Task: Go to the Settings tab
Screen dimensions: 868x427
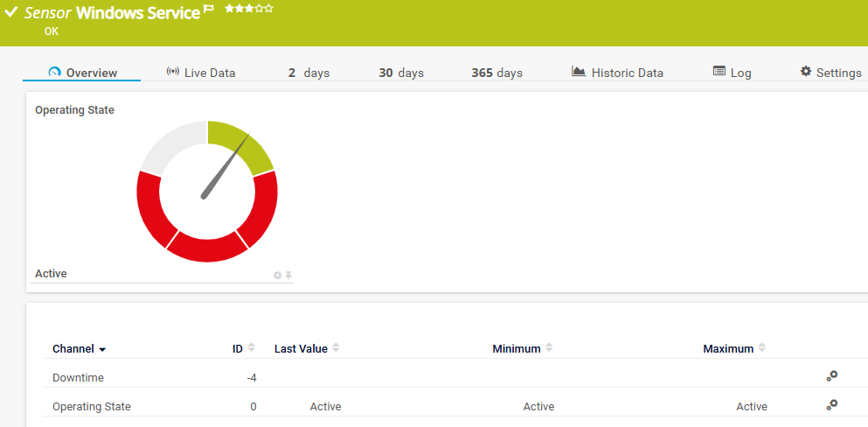Action: coord(830,73)
